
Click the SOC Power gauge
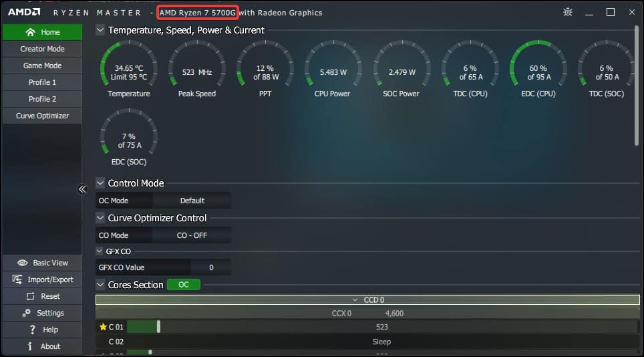tap(401, 69)
